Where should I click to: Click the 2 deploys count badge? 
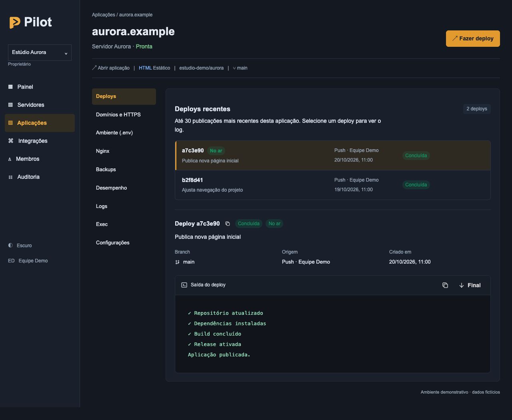click(477, 109)
